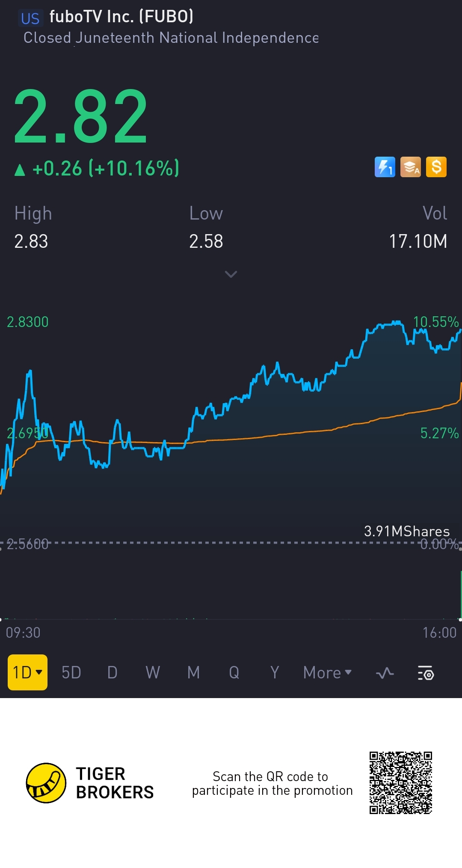Switch to the Y yearly chart tab
Screen dimensions: 462x868
[x=275, y=672]
